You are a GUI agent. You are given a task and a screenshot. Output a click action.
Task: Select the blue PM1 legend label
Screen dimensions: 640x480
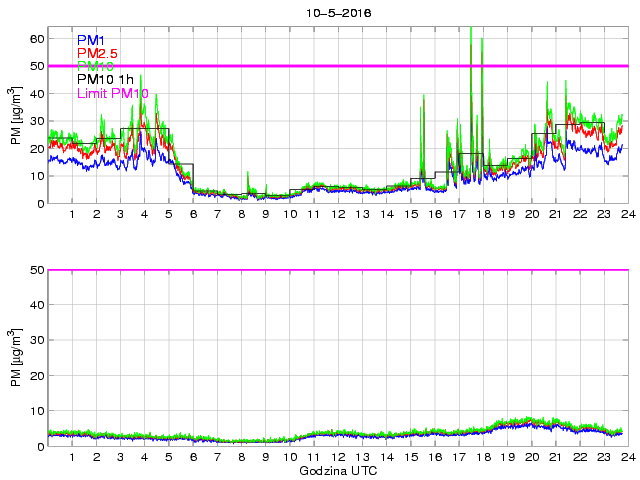pos(94,40)
